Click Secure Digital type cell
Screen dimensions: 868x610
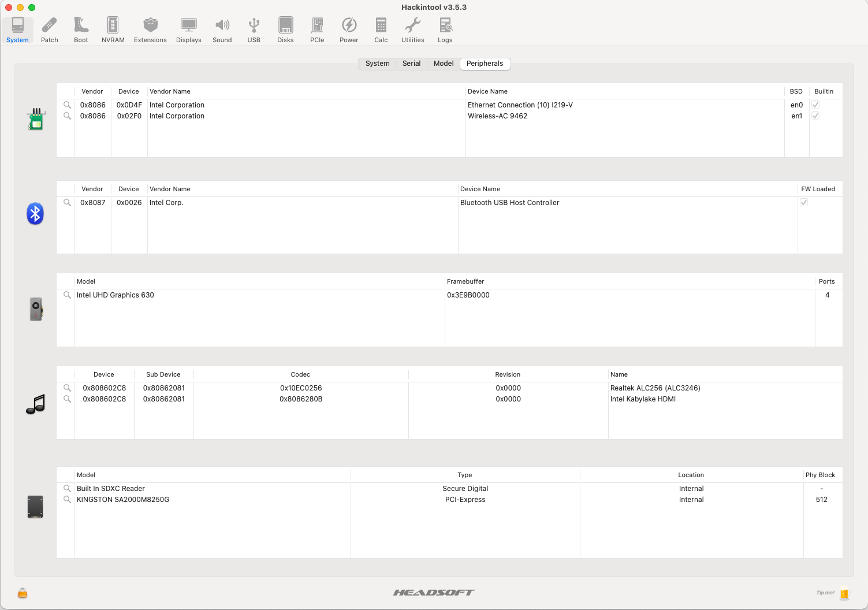(x=465, y=489)
